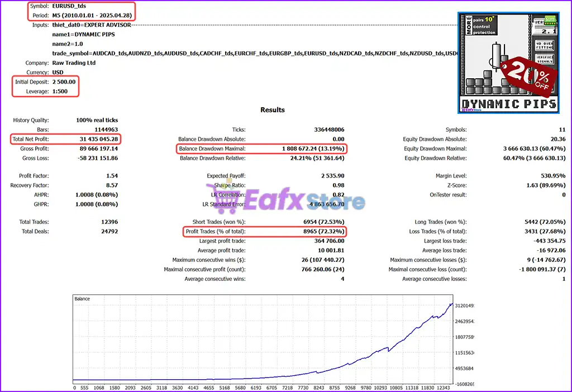The width and height of the screenshot is (572, 392).
Task: Click Maximal consecutive loss value "-1 800 091.37 (7)"
Action: pyautogui.click(x=542, y=269)
